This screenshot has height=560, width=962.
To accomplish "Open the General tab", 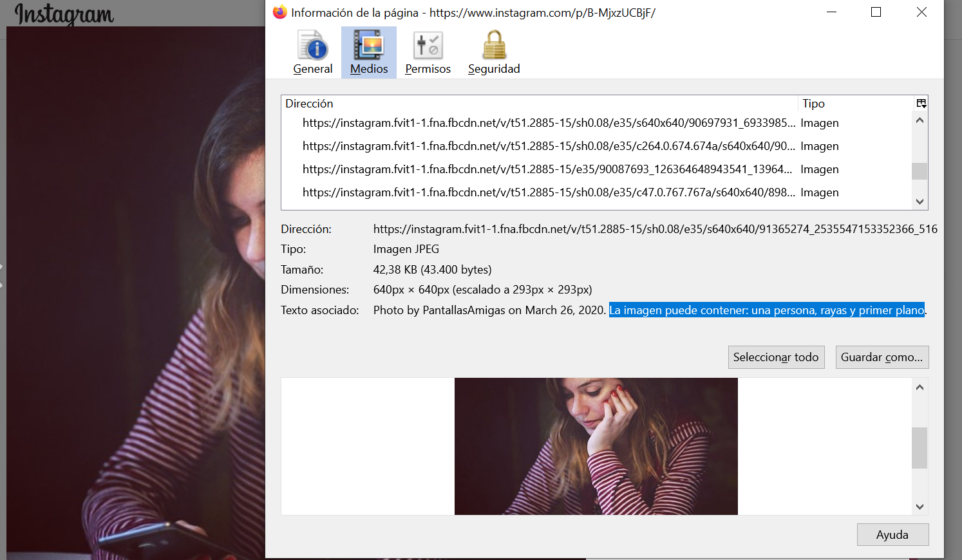I will [x=313, y=53].
